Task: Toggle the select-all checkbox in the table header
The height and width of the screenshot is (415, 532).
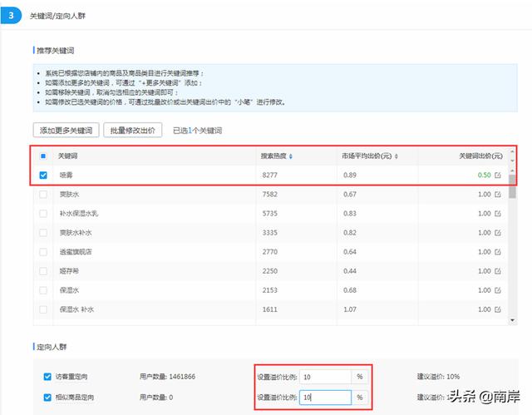Action: point(43,156)
